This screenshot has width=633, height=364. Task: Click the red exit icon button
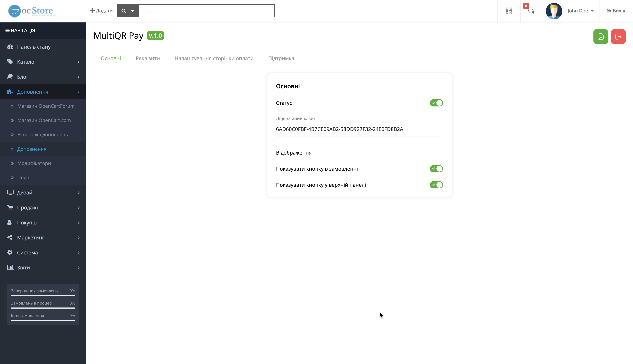(x=618, y=37)
